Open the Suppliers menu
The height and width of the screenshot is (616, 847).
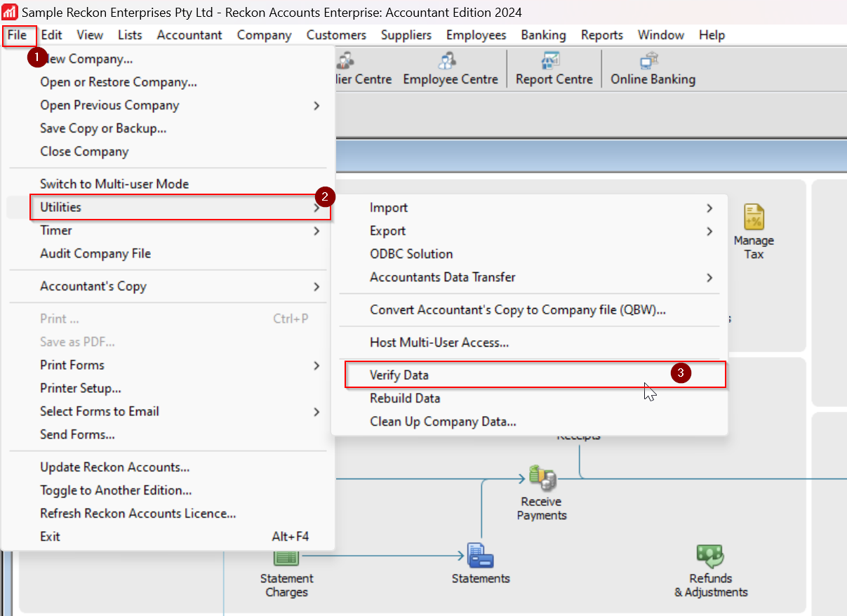406,35
